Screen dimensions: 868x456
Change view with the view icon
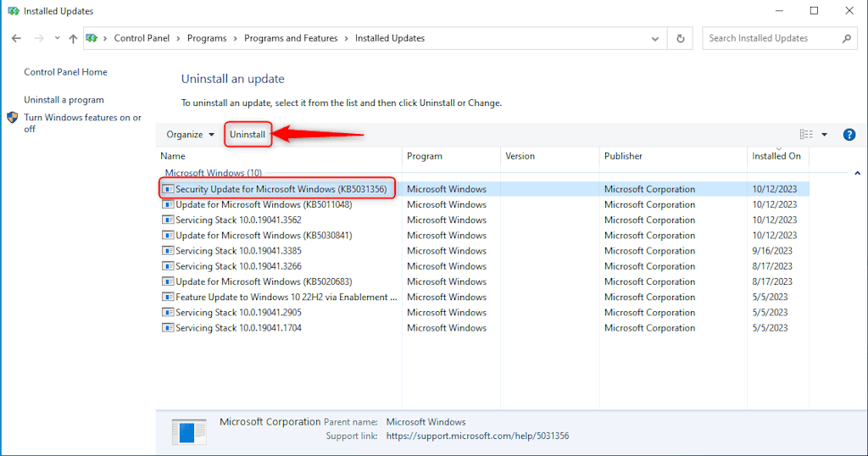coord(806,135)
